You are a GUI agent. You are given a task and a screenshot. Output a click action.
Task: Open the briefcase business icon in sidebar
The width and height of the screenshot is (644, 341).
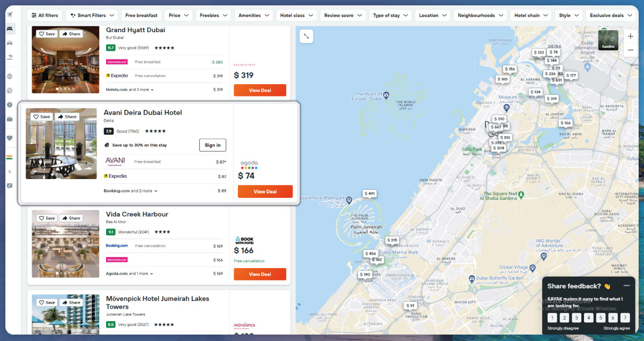(x=10, y=118)
